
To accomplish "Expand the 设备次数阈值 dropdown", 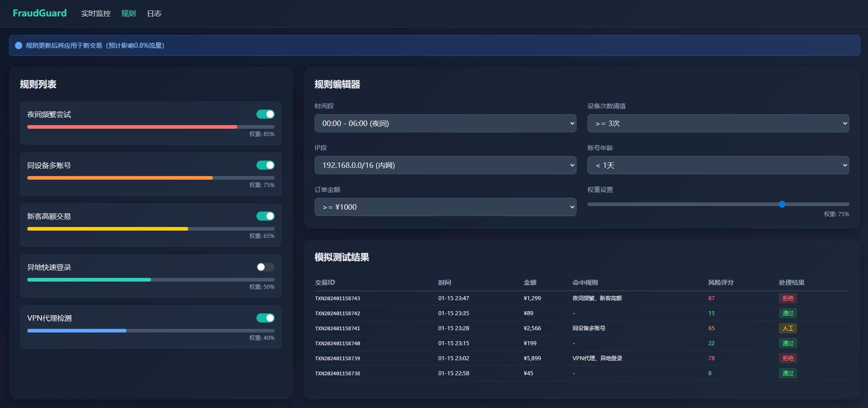I will point(718,123).
